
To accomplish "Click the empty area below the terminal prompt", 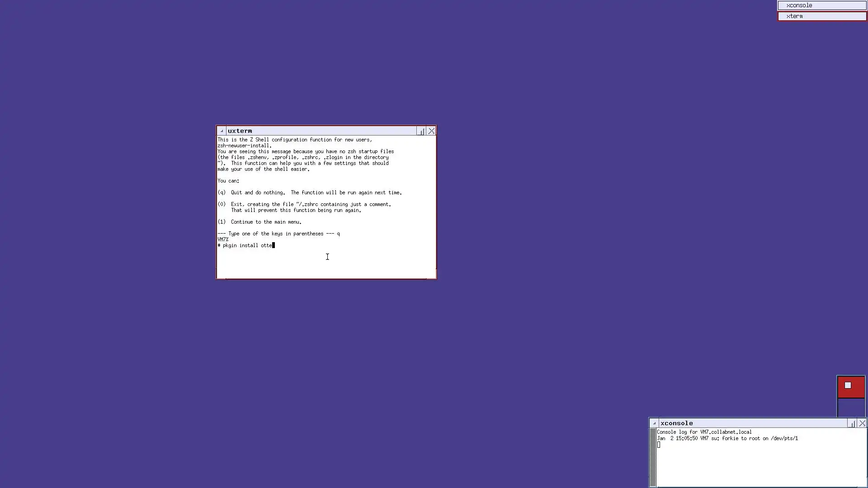I will coord(325,264).
